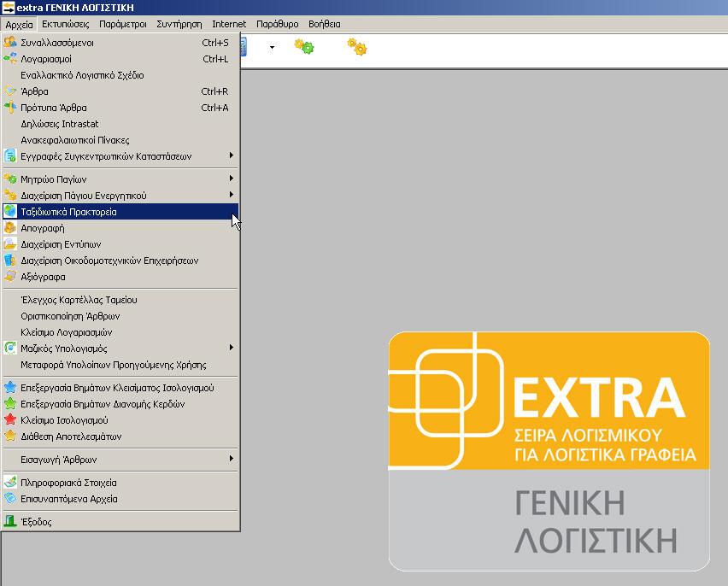This screenshot has height=586, width=728.
Task: Open the toolbar dropdown arrow
Action: pyautogui.click(x=272, y=47)
